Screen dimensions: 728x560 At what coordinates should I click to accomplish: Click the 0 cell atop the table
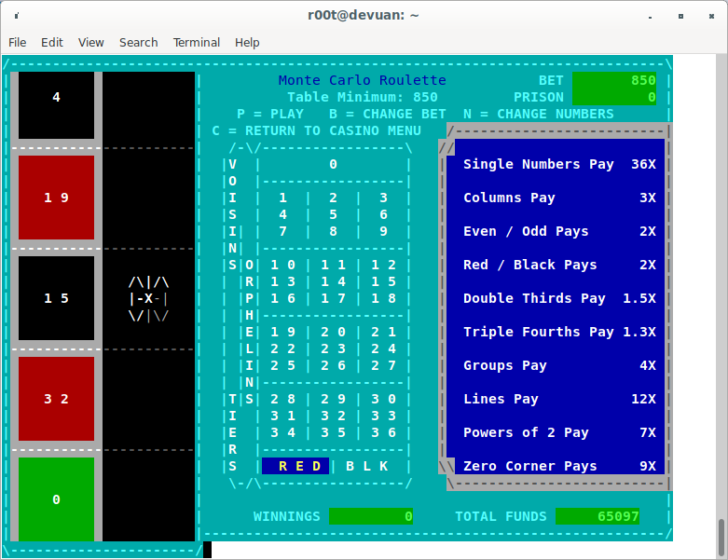point(333,165)
